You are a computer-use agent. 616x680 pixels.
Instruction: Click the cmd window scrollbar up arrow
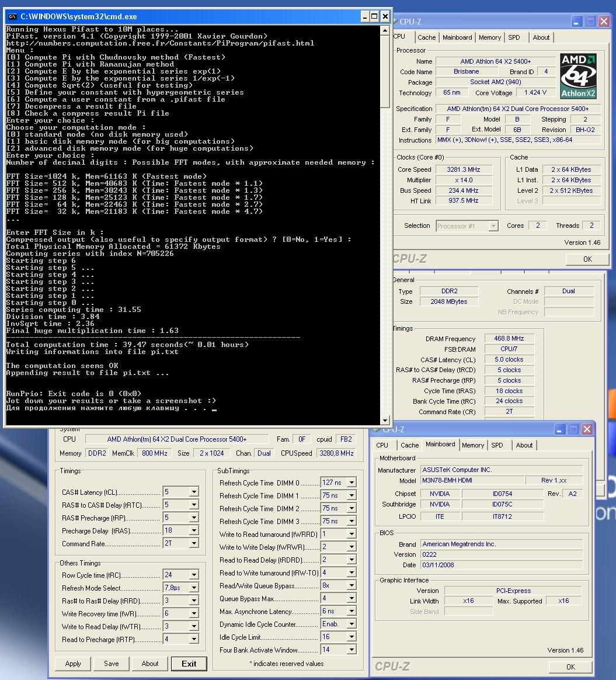point(385,30)
